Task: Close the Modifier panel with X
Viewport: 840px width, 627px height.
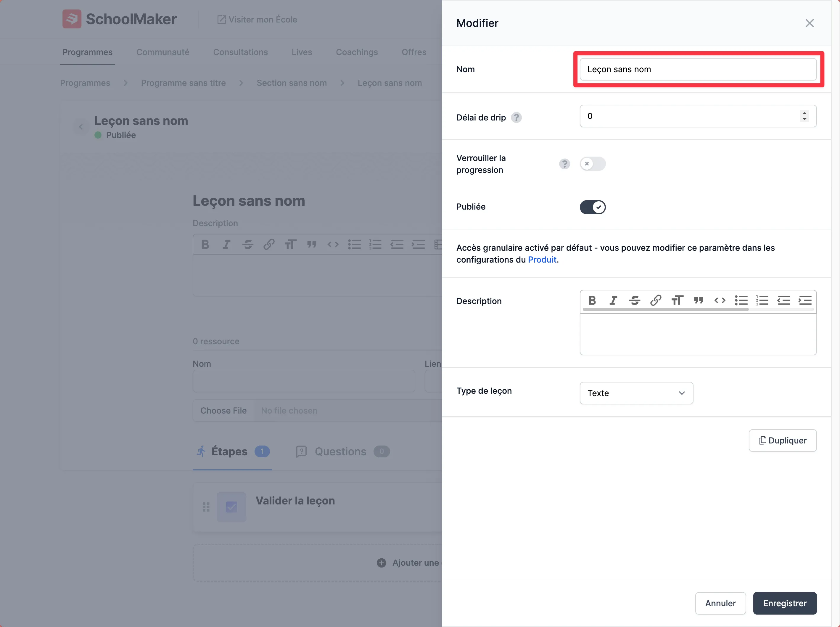Action: (810, 23)
